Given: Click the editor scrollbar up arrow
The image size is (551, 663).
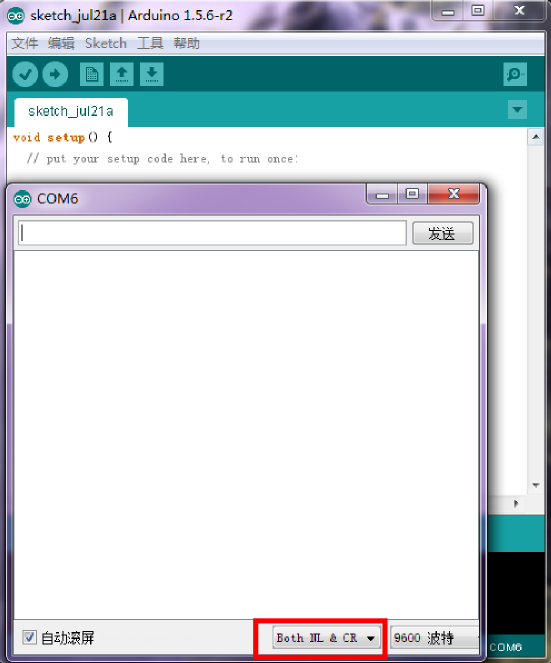Looking at the screenshot, I should (x=536, y=137).
